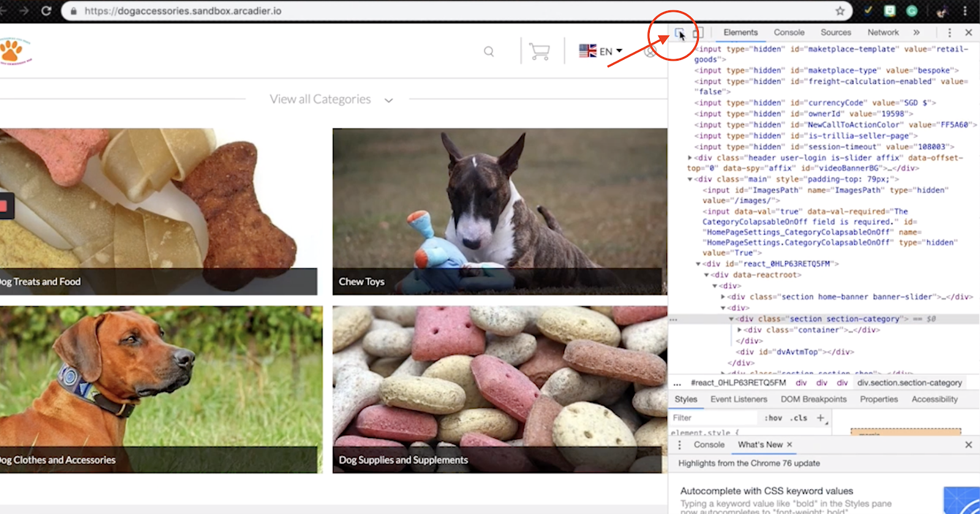Image resolution: width=980 pixels, height=514 pixels.
Task: Switch to the drawer Console tab
Action: [709, 445]
